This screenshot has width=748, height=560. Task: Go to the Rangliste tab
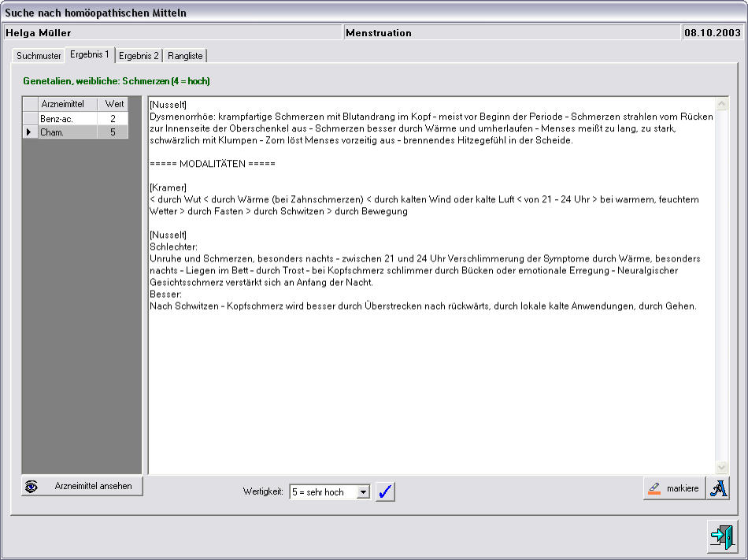(x=186, y=56)
